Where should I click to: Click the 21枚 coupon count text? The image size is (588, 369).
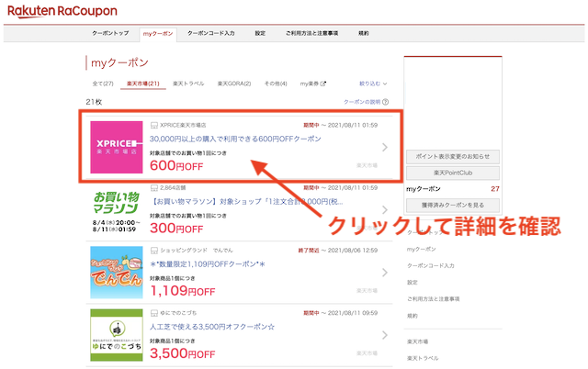[94, 102]
